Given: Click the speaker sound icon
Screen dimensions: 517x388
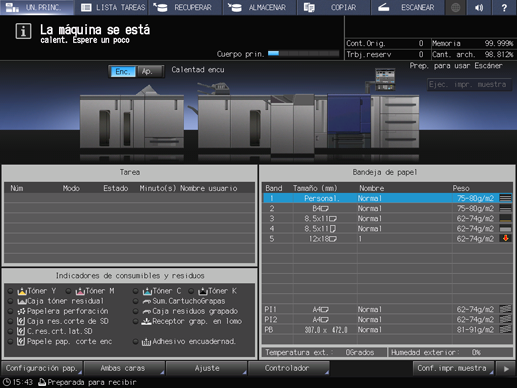Looking at the screenshot, I should pos(479,7).
